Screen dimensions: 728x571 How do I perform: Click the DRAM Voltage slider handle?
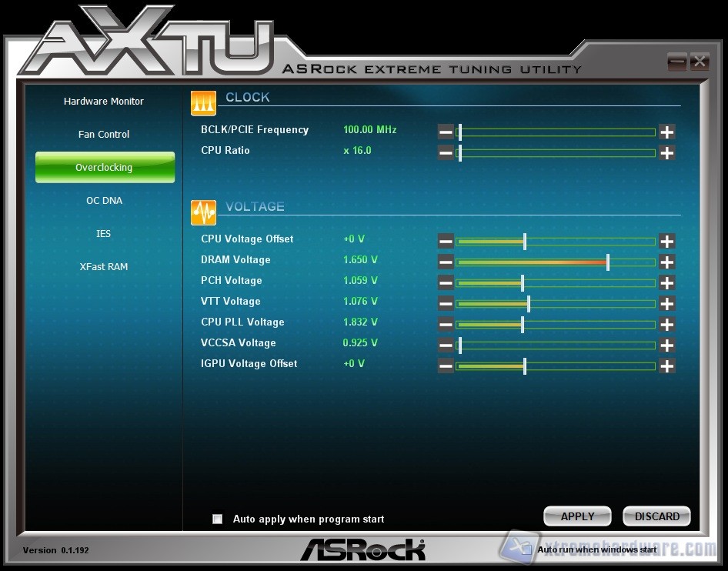608,262
